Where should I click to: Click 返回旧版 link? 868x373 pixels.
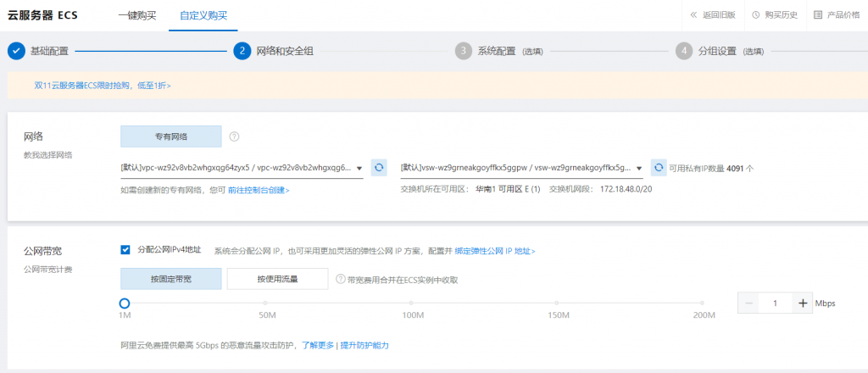pyautogui.click(x=719, y=15)
